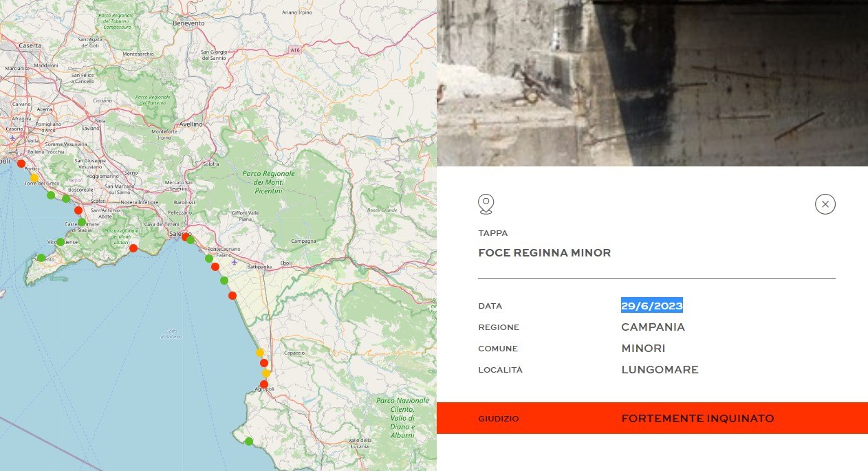
Task: Click the highlighted date 29/6/2023
Action: (651, 305)
